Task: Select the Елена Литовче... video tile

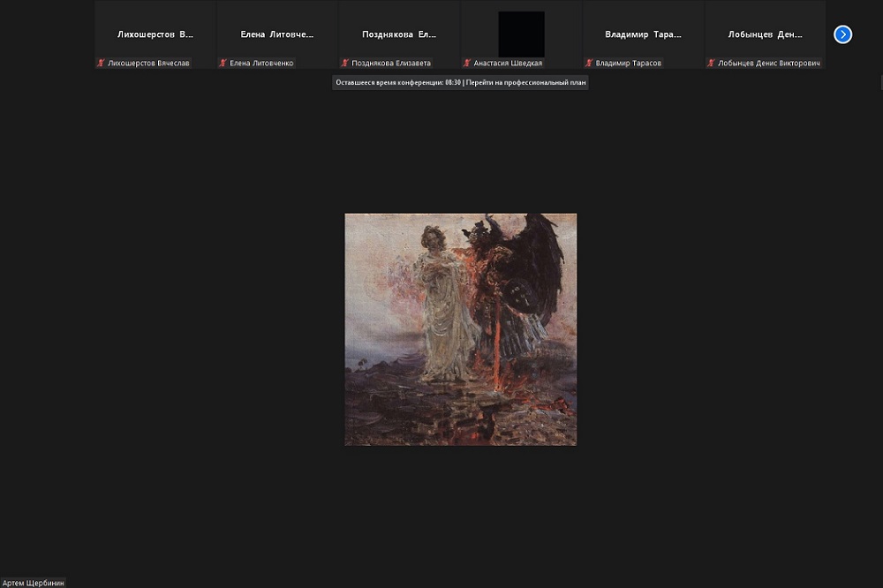Action: pos(277,34)
